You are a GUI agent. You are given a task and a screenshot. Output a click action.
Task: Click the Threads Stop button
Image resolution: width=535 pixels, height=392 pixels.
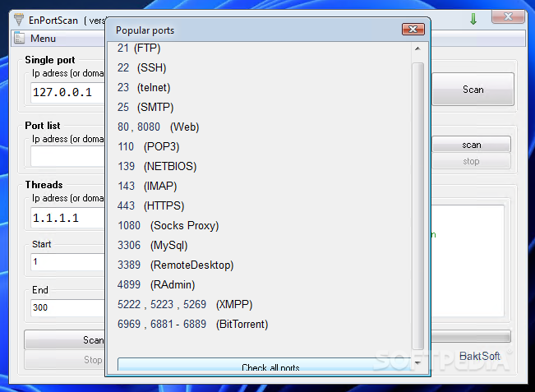(x=65, y=360)
